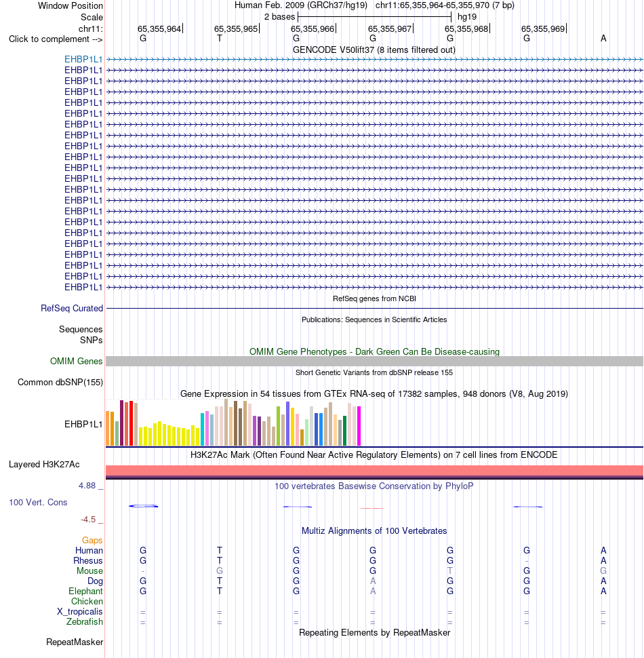This screenshot has width=644, height=658.
Task: Open the H3K27Ac Mark ENCODE track title
Action: pyautogui.click(x=374, y=455)
